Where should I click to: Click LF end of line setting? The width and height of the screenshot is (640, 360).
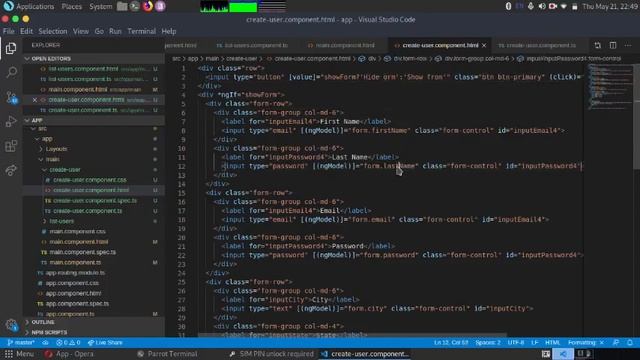535,342
